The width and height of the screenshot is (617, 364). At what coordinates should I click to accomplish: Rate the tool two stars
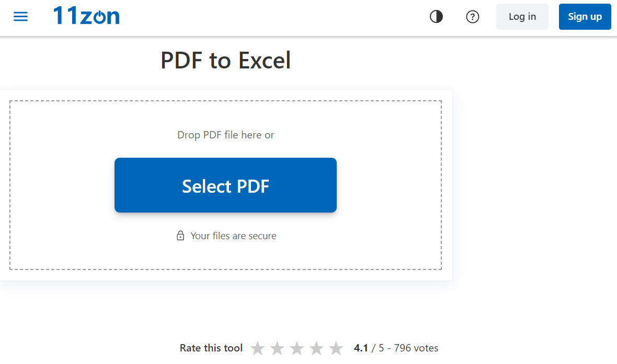coord(278,348)
